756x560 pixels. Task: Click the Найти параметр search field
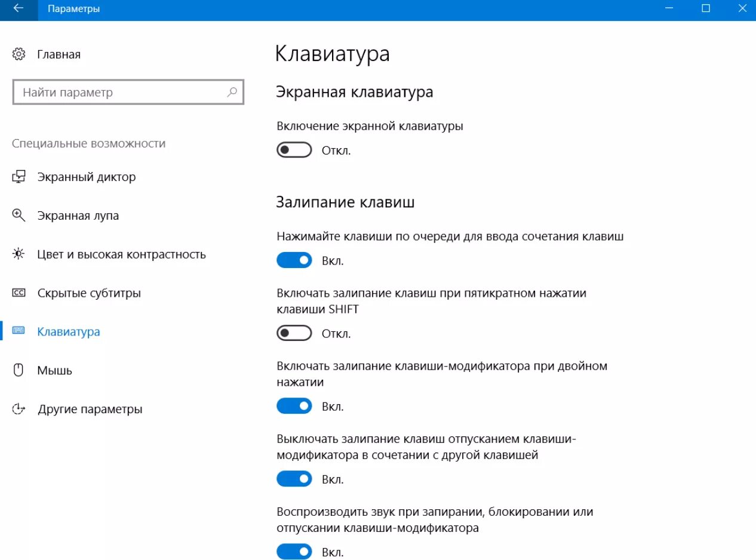point(119,93)
